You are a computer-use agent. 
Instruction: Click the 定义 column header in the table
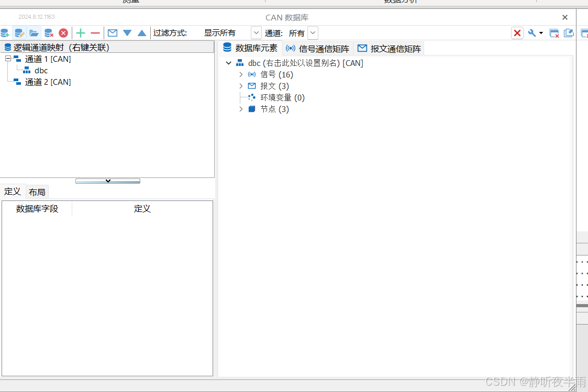[142, 209]
